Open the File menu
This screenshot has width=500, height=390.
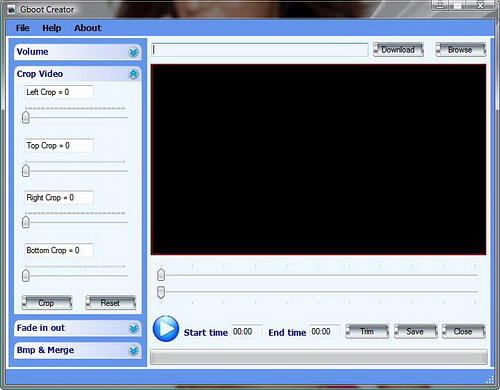[23, 28]
